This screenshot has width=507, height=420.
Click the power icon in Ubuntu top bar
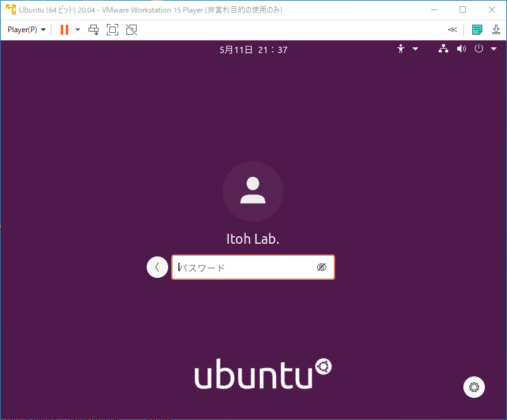pyautogui.click(x=479, y=49)
